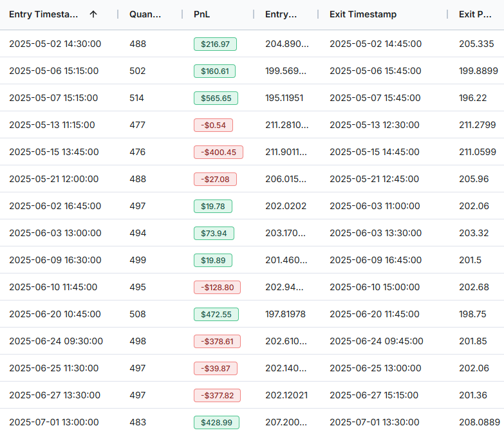Screen dimensions: 504x435
Task: Click entry timestamp 2025-05-02 14:30:00
Action: [55, 44]
